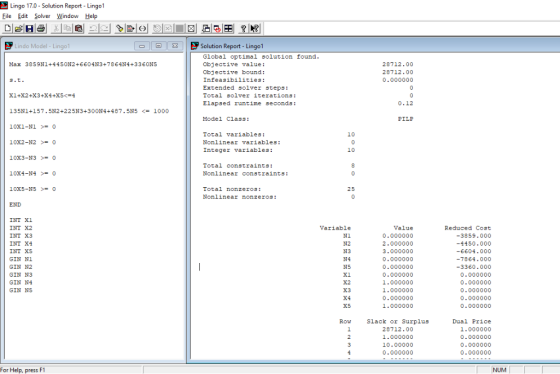
Task: Click the 10X1-N1 >= 0 constraint
Action: coord(32,127)
